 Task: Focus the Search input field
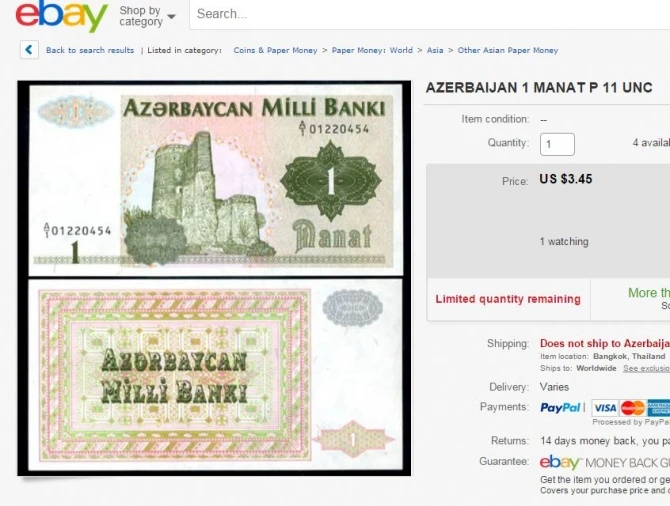[x=429, y=14]
